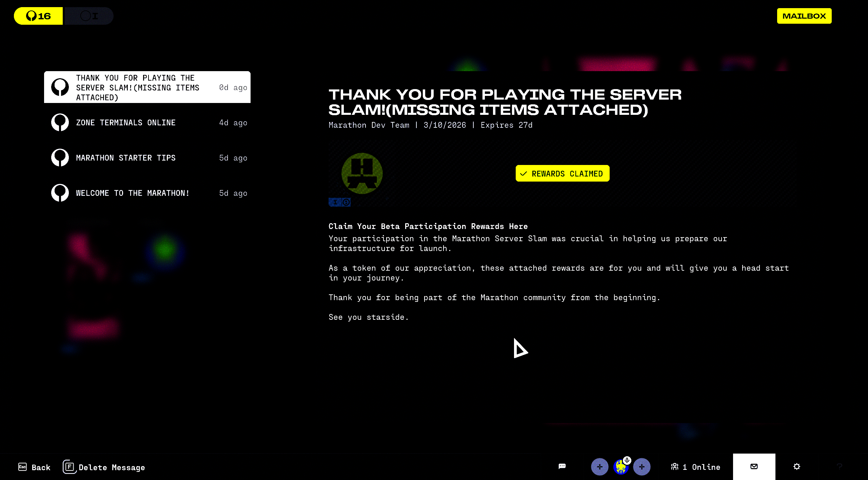Select your player avatar portrait
The width and height of the screenshot is (868, 480).
[x=620, y=468]
